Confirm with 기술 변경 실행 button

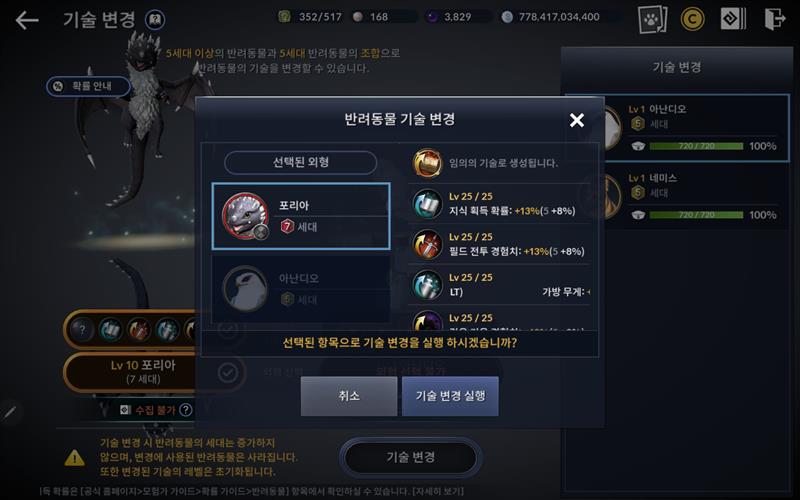coord(450,396)
